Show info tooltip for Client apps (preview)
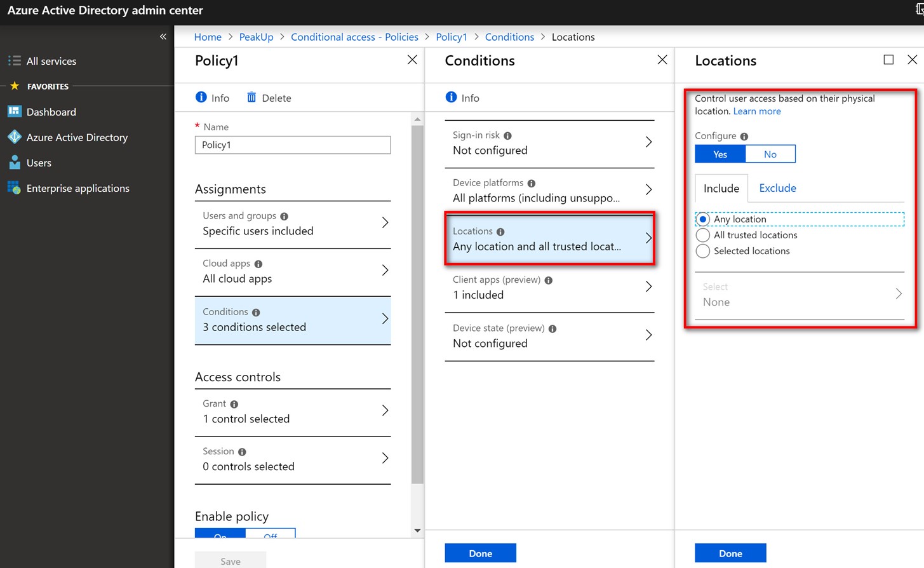This screenshot has width=924, height=568. [549, 280]
